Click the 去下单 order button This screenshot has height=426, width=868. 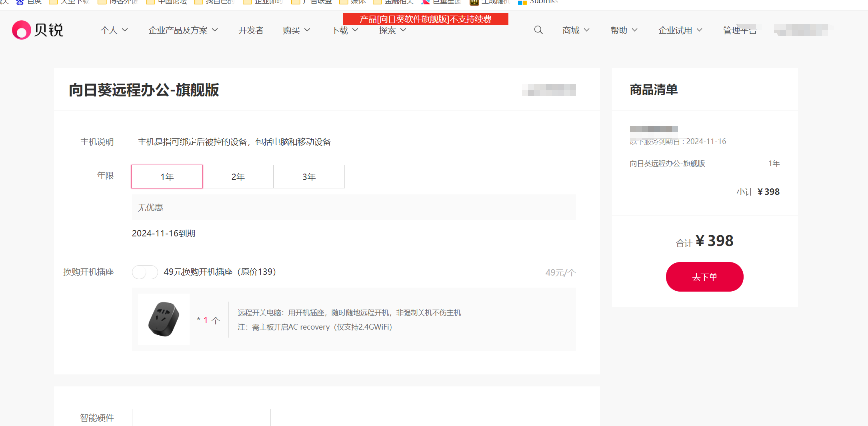pyautogui.click(x=704, y=277)
